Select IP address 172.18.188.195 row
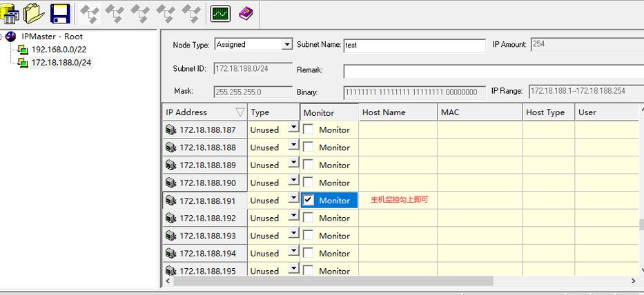This screenshot has width=644, height=295. [x=205, y=269]
